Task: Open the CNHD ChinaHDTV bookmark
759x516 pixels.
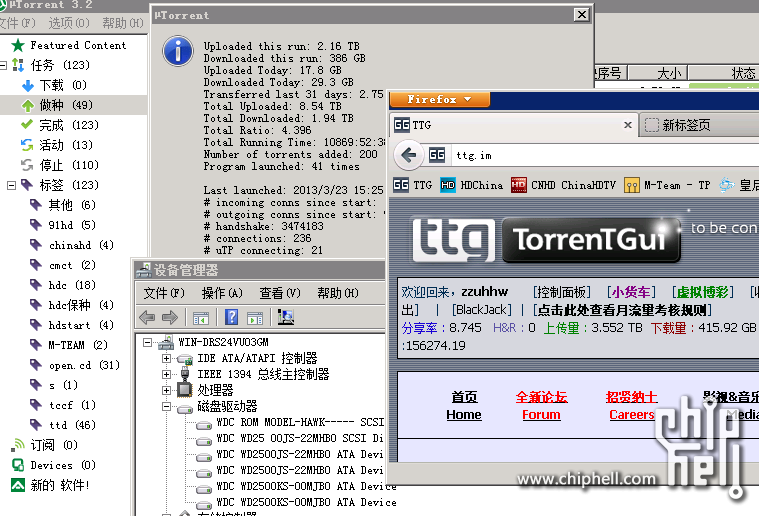Action: coord(563,185)
